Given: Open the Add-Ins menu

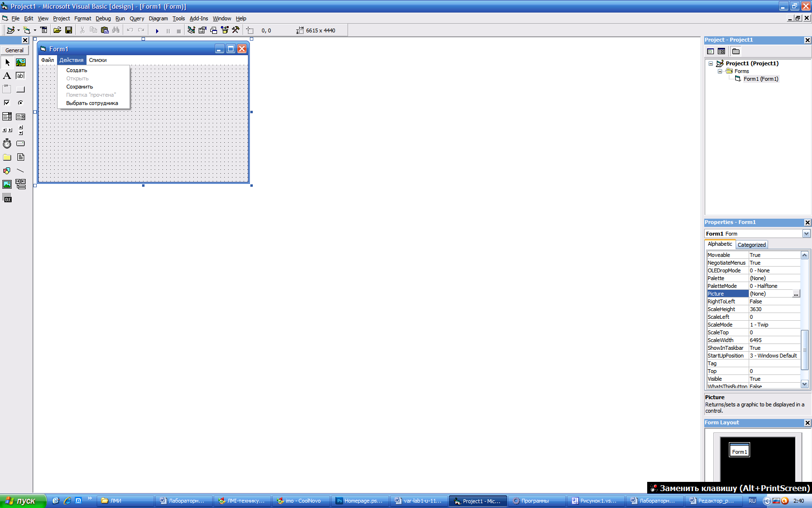Looking at the screenshot, I should [x=199, y=18].
